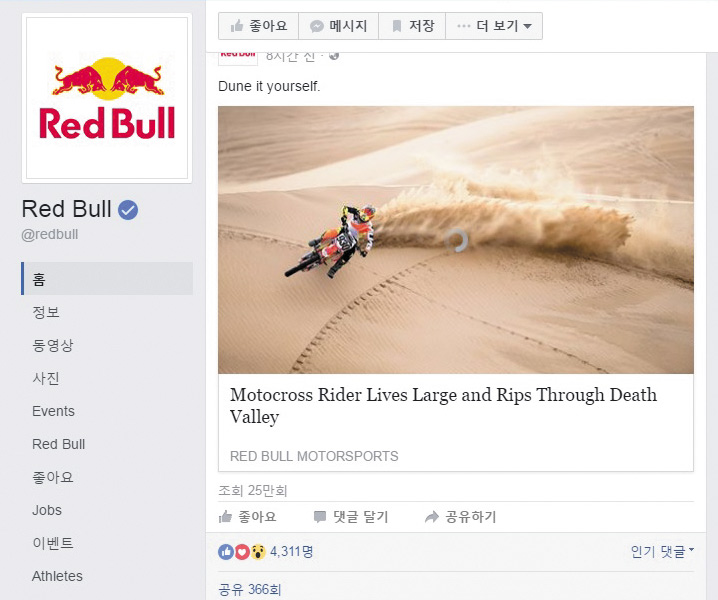Go to the 사진 photos section
The height and width of the screenshot is (600, 718).
pyautogui.click(x=46, y=378)
